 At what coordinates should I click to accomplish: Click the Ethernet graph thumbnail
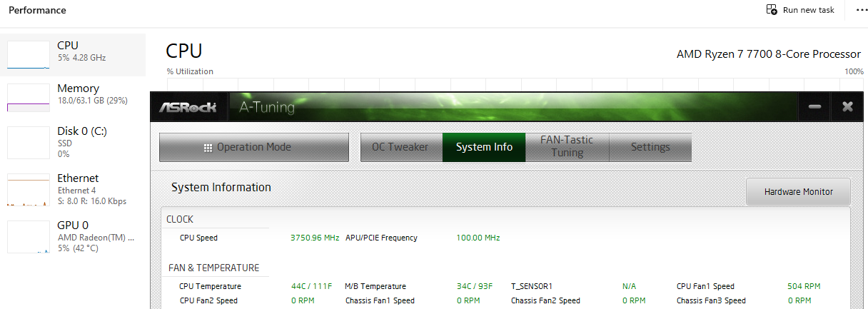pos(29,190)
